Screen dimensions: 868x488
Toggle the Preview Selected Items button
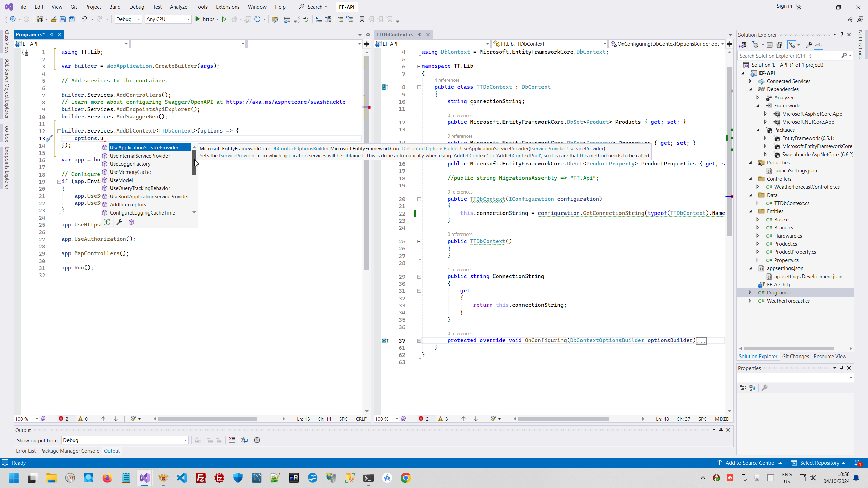[818, 45]
